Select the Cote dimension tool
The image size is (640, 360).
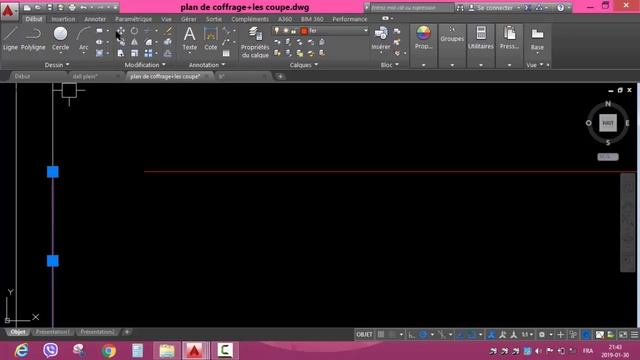tap(211, 38)
